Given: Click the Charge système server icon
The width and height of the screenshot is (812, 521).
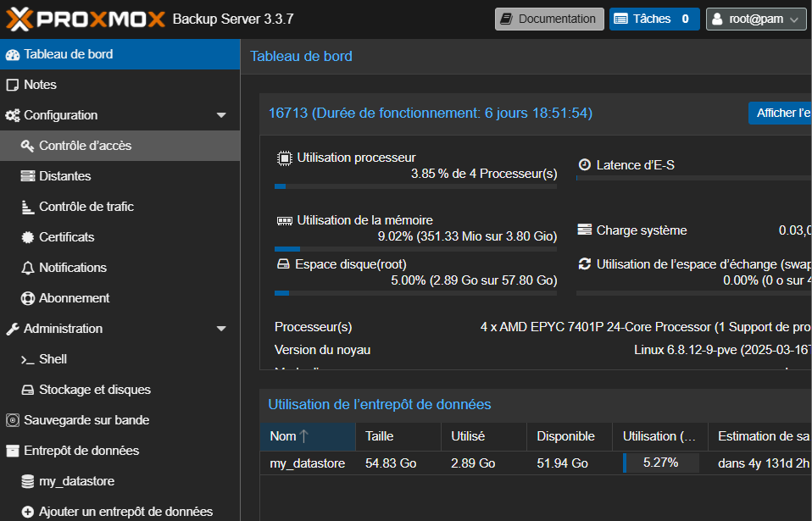Looking at the screenshot, I should tap(585, 230).
